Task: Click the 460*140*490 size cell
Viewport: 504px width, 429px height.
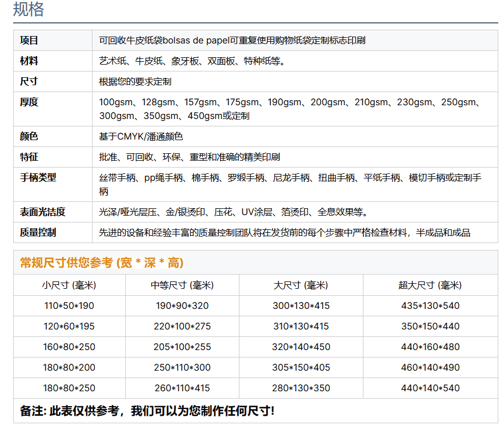Action: [430, 367]
